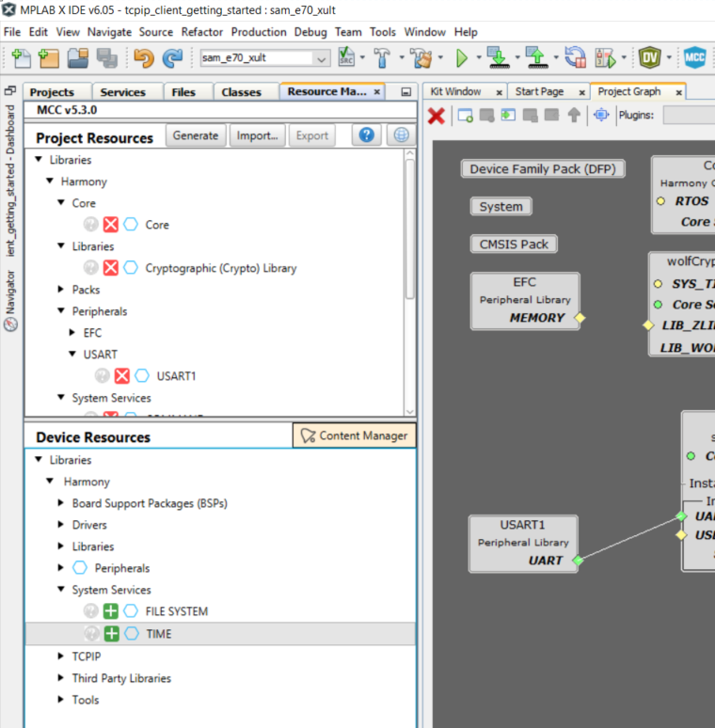Image resolution: width=715 pixels, height=728 pixels.
Task: Click the Read Device Memory icon
Action: point(537,57)
